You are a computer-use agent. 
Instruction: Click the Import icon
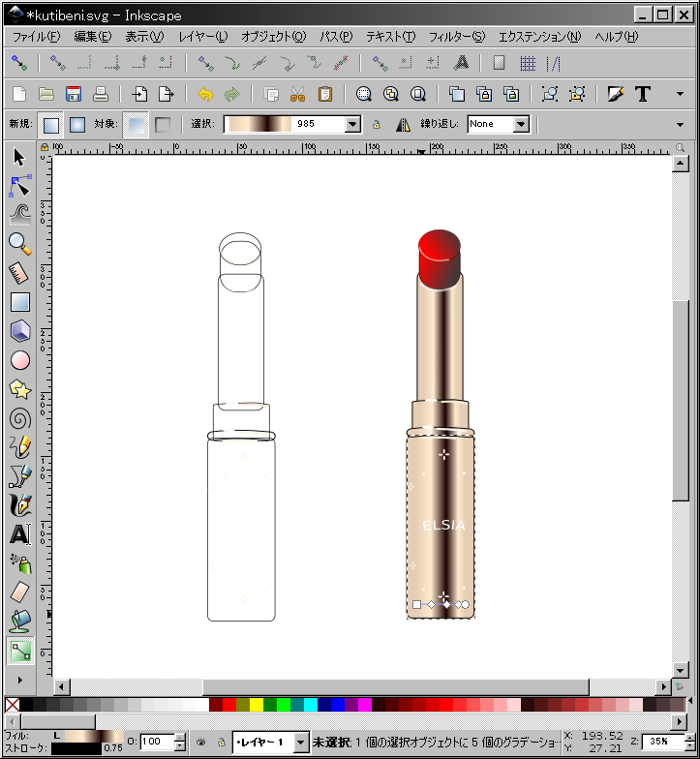pos(139,94)
